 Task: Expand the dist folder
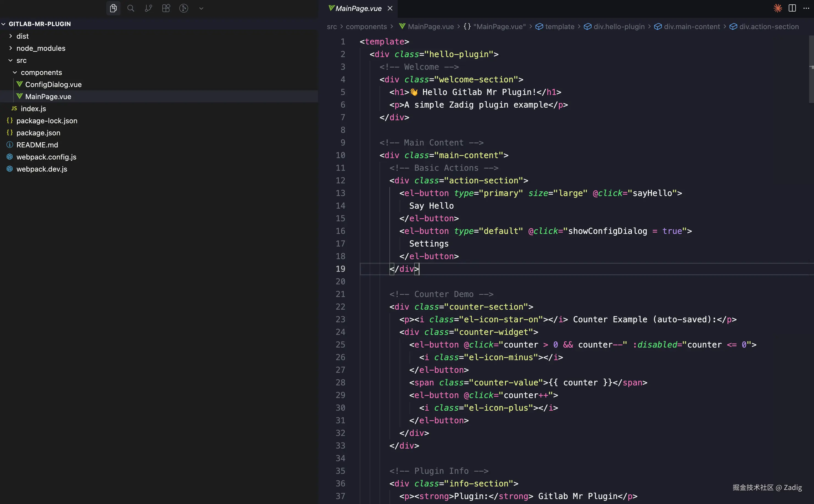click(10, 36)
